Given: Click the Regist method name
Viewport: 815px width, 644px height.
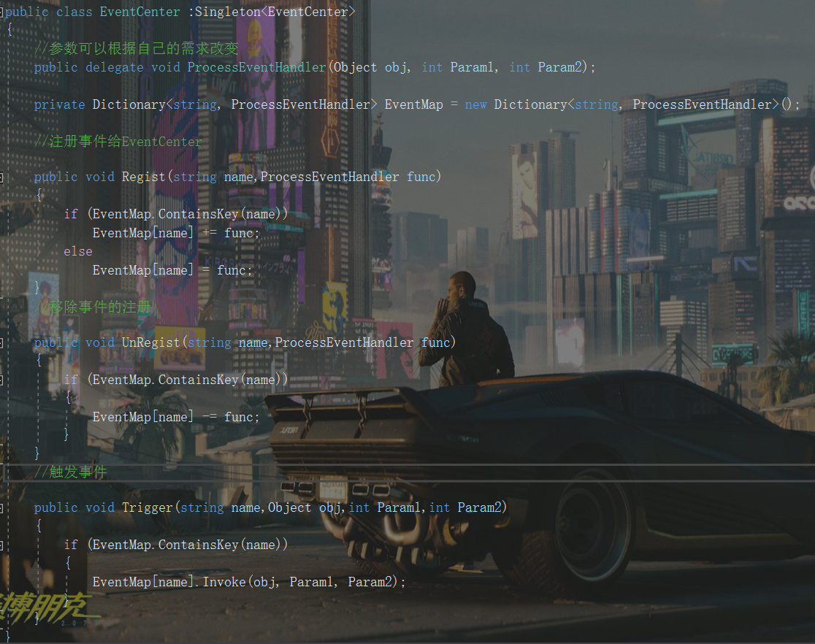Looking at the screenshot, I should (143, 177).
